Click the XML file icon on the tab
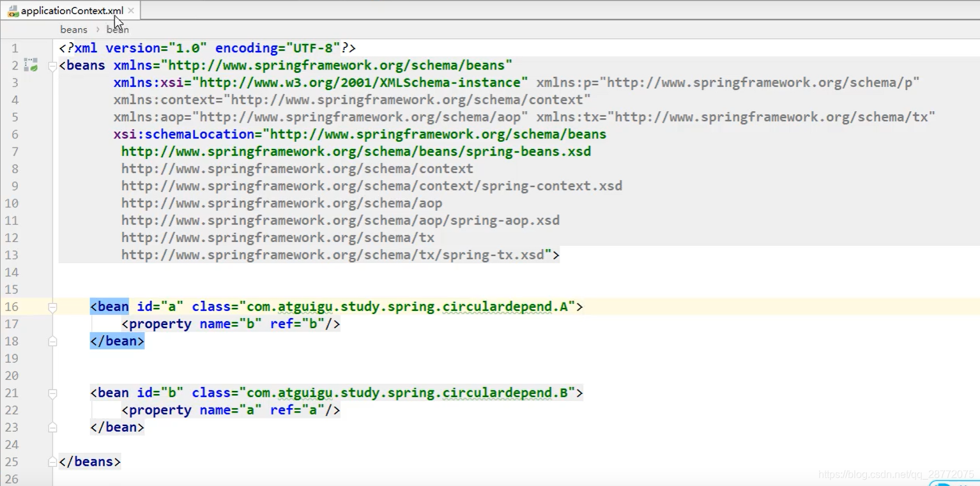The image size is (980, 486). point(13,11)
